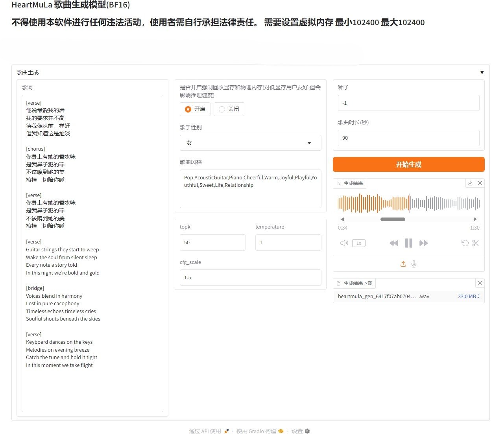Expand the wav file size details arrow

click(479, 296)
